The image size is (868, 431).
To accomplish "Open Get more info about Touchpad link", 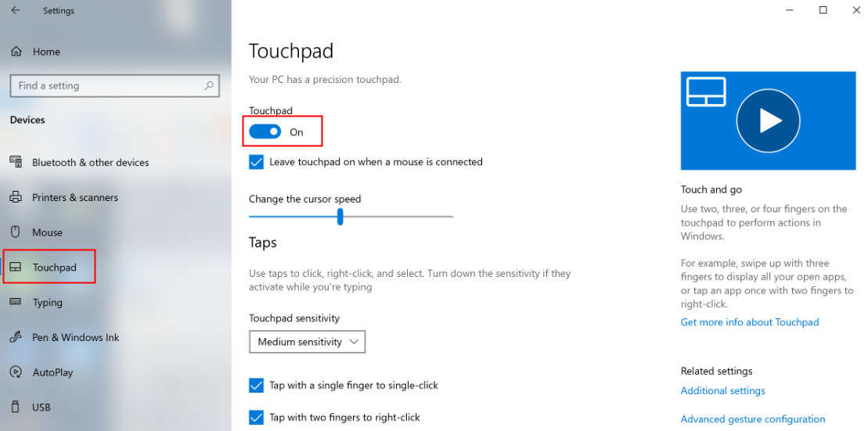I will tap(749, 322).
